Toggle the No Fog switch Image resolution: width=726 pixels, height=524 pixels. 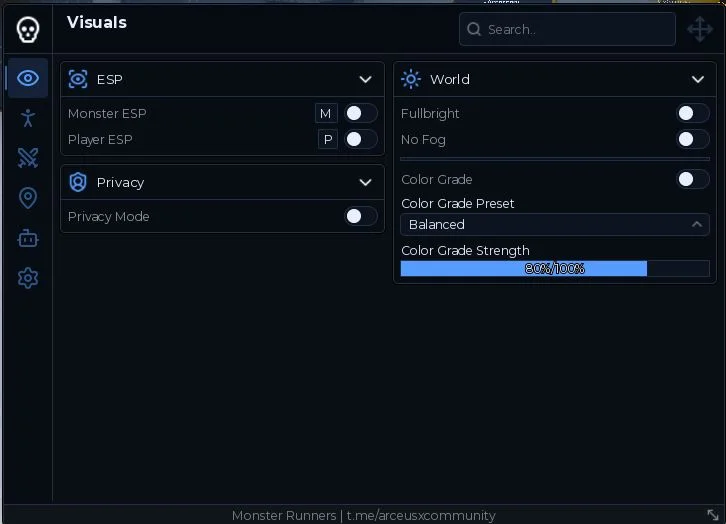click(693, 139)
